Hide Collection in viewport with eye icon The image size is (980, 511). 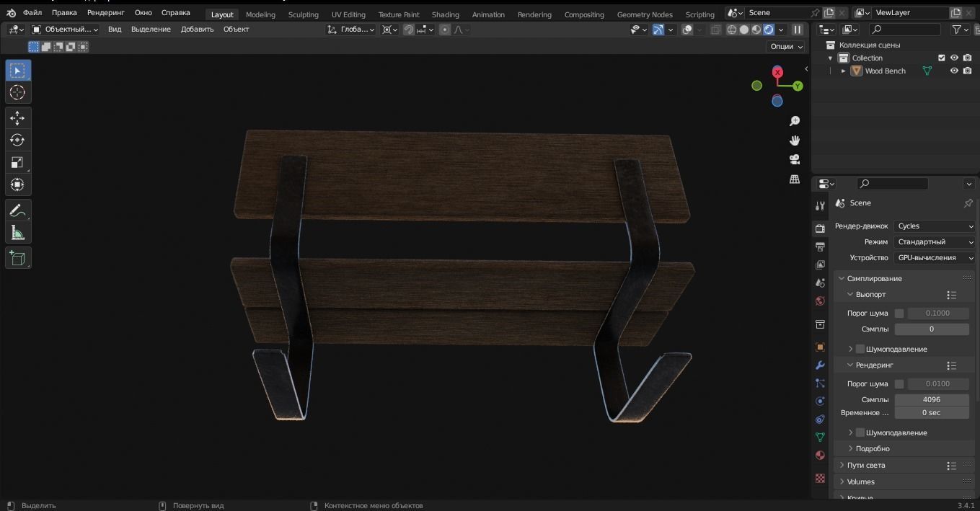(954, 58)
